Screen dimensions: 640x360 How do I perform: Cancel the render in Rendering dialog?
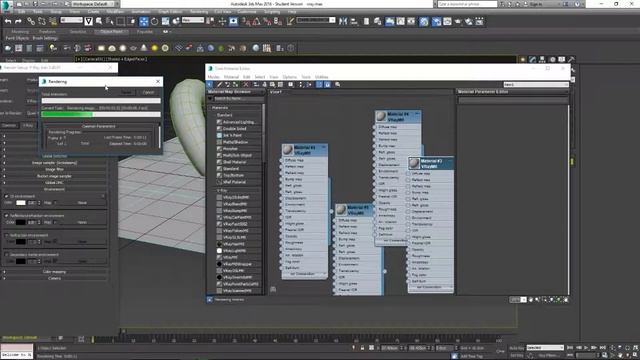pos(149,93)
